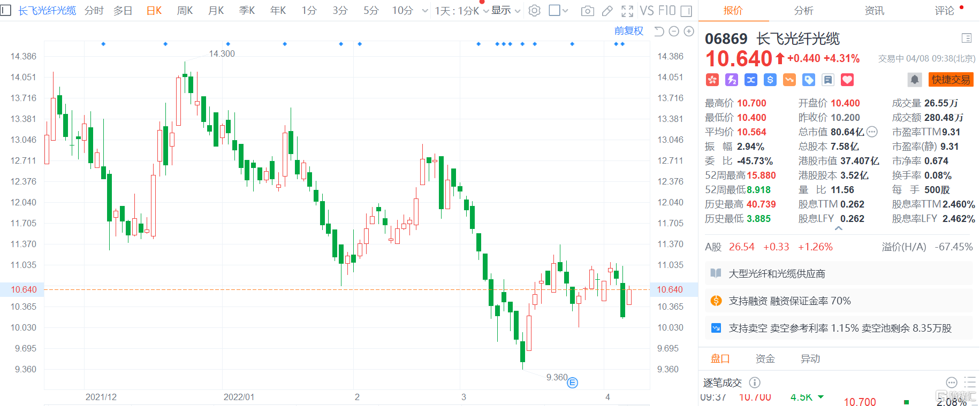Switch to the 周K weekly chart tab

(185, 11)
